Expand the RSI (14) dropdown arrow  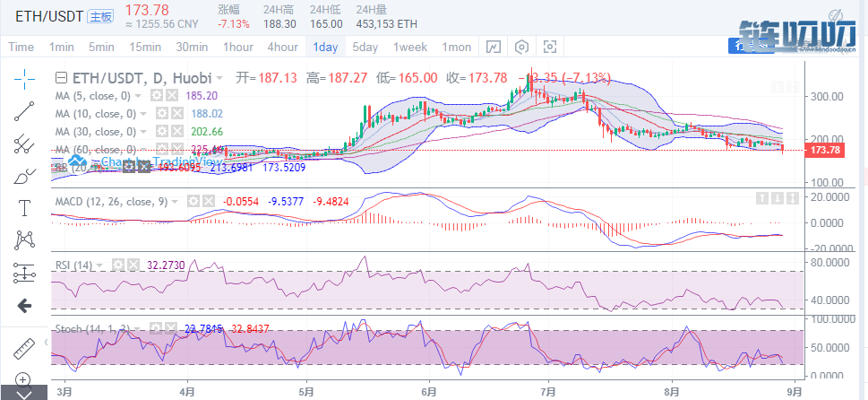[x=99, y=265]
